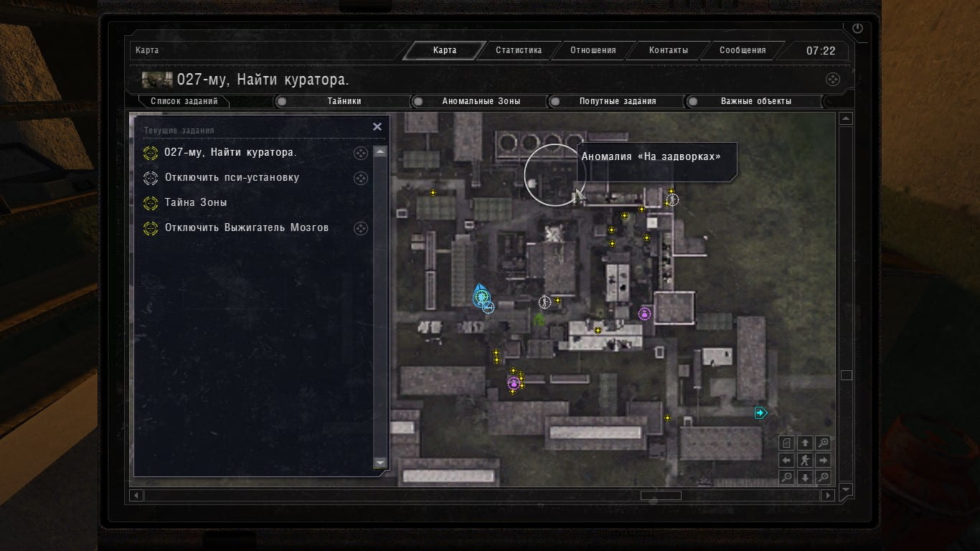Zoom in using magnifier plus icon

pos(824,443)
